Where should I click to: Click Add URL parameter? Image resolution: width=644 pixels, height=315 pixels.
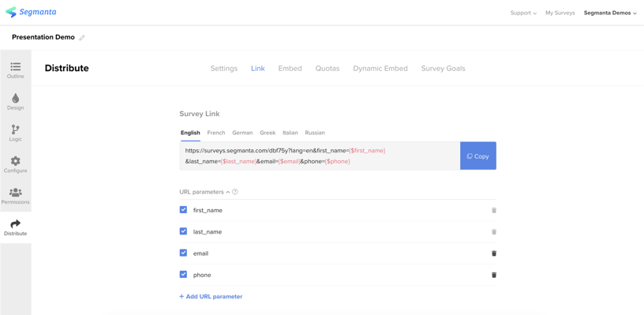tap(211, 297)
